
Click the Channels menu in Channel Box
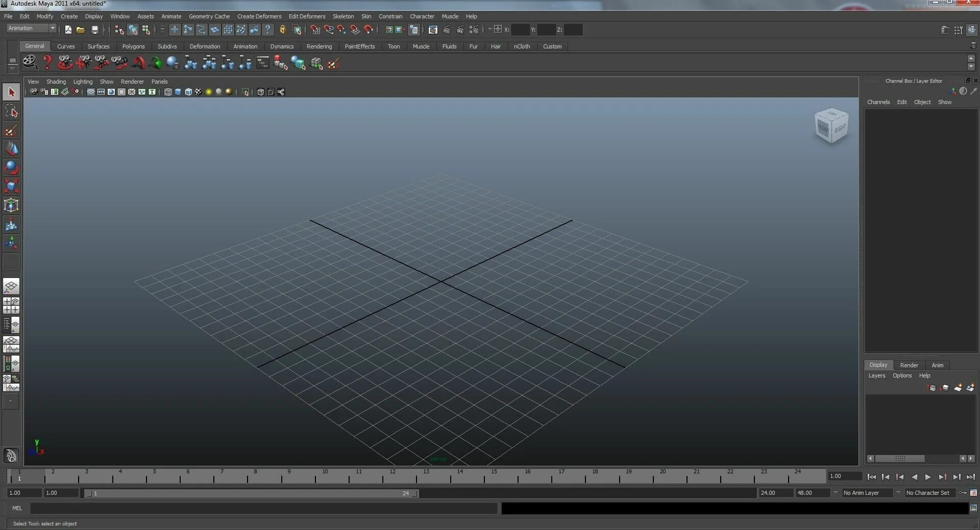point(878,102)
